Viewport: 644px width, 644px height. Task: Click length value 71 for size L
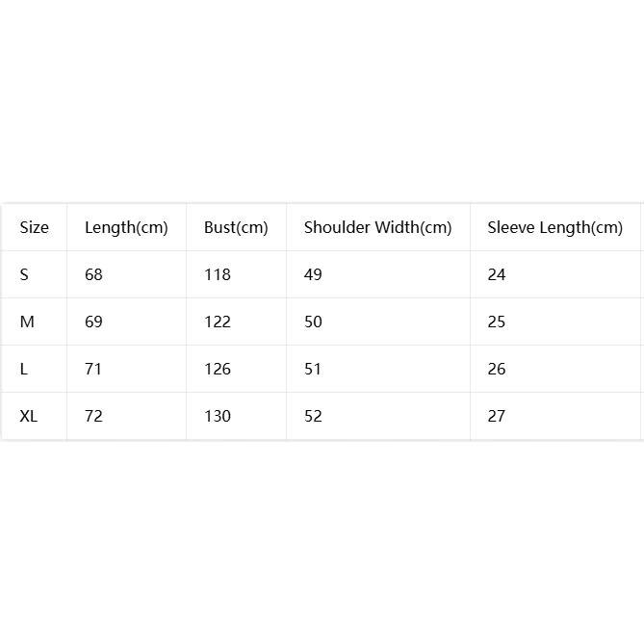[93, 369]
